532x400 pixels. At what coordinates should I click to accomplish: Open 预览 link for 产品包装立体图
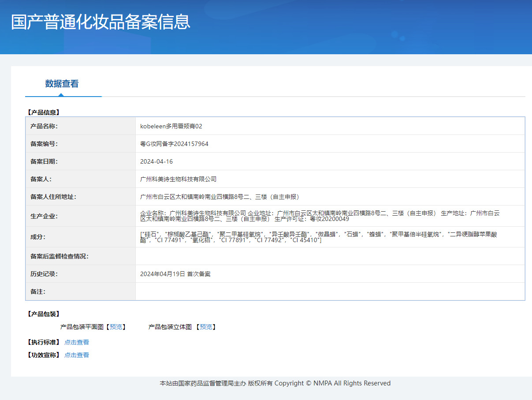[x=206, y=327]
